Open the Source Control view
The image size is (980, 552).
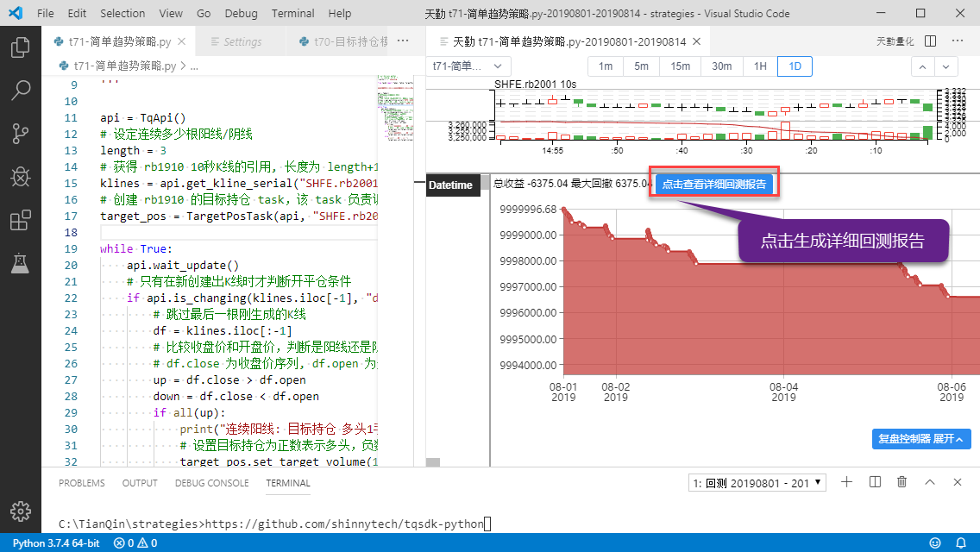click(x=21, y=133)
